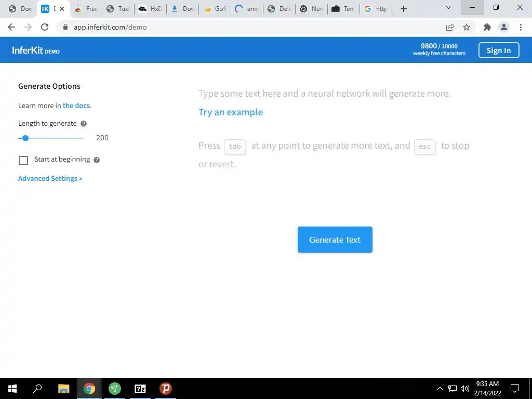The width and height of the screenshot is (532, 399).
Task: Click the esc key hint
Action: 424,147
